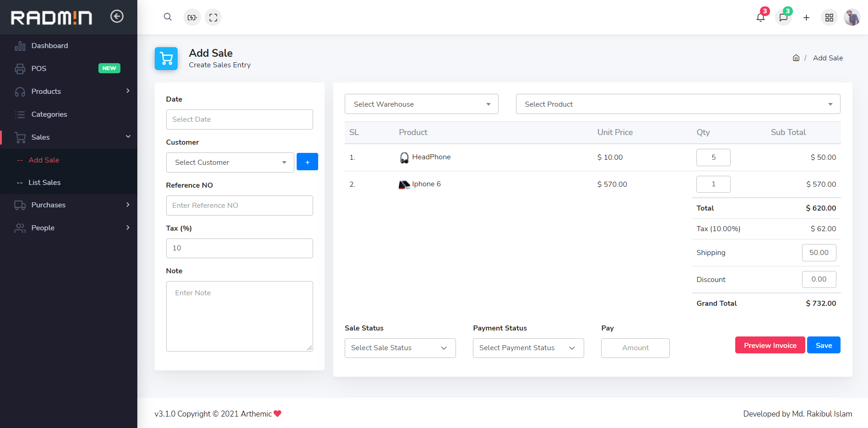
Task: Open Select Product dropdown
Action: 678,104
